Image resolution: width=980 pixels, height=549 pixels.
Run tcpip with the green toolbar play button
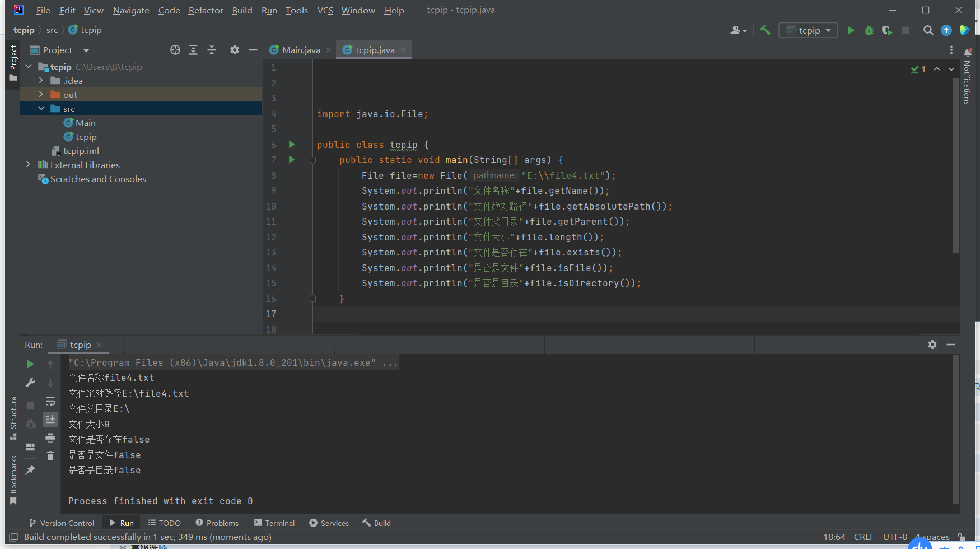pos(851,30)
